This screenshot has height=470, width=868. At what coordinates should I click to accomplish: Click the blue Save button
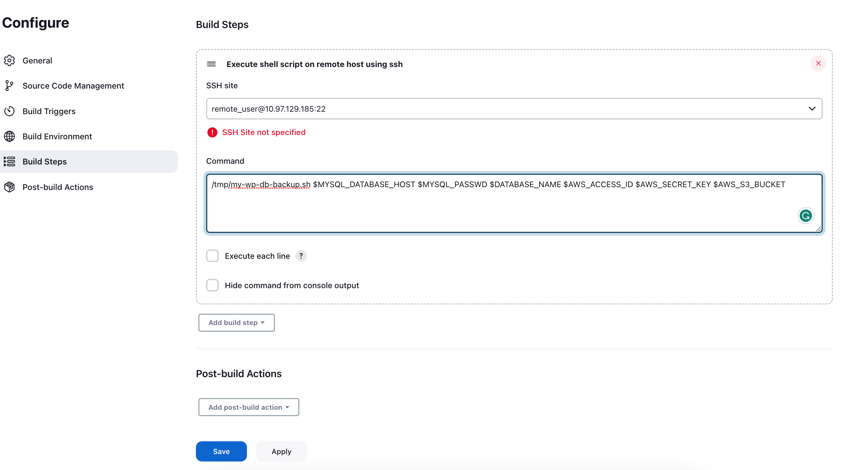click(221, 452)
